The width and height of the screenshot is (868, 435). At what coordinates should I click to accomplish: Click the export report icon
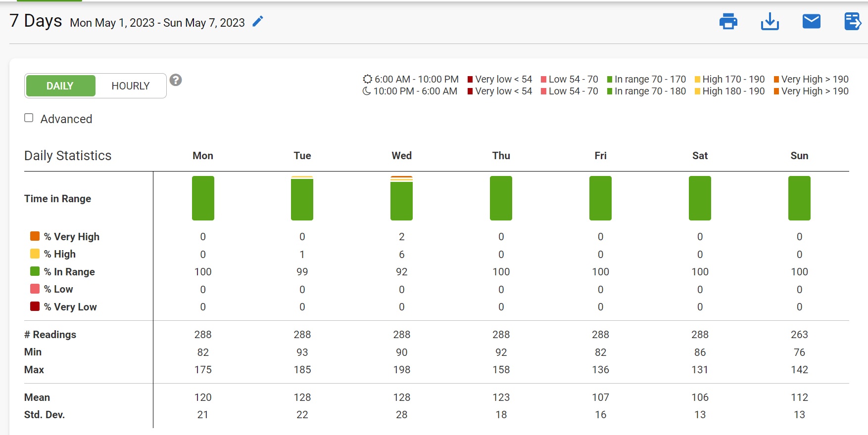tap(853, 21)
